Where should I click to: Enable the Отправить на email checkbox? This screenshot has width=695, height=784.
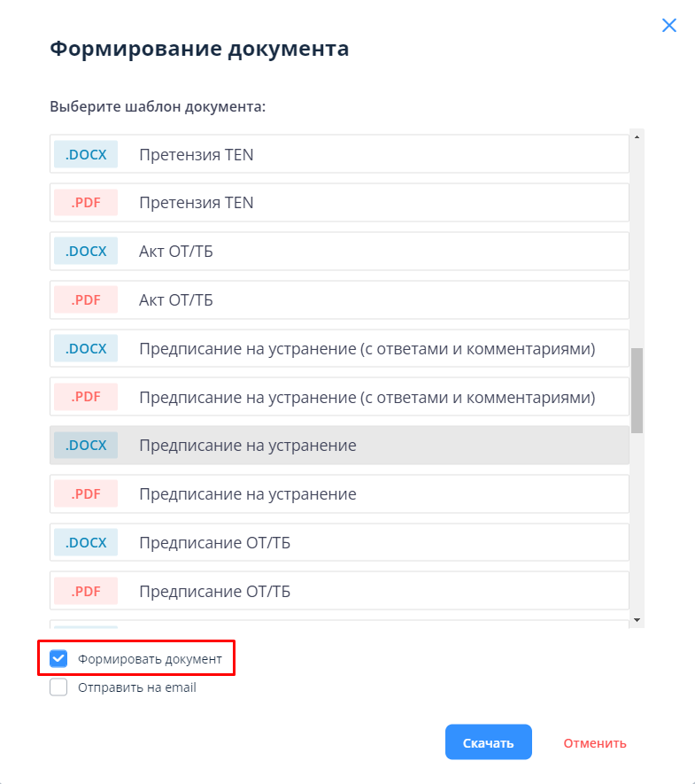point(59,687)
